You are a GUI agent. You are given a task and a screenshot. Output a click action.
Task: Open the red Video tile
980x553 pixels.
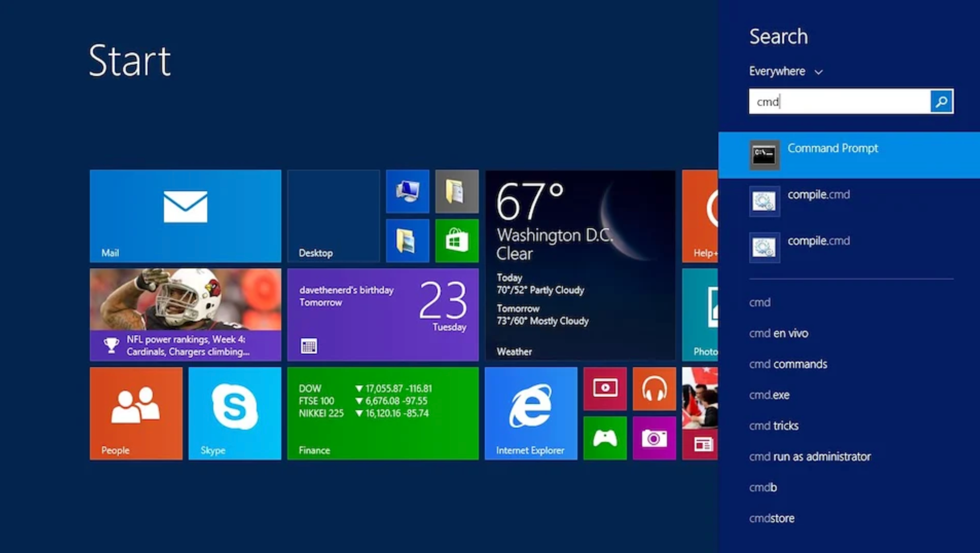click(x=605, y=389)
